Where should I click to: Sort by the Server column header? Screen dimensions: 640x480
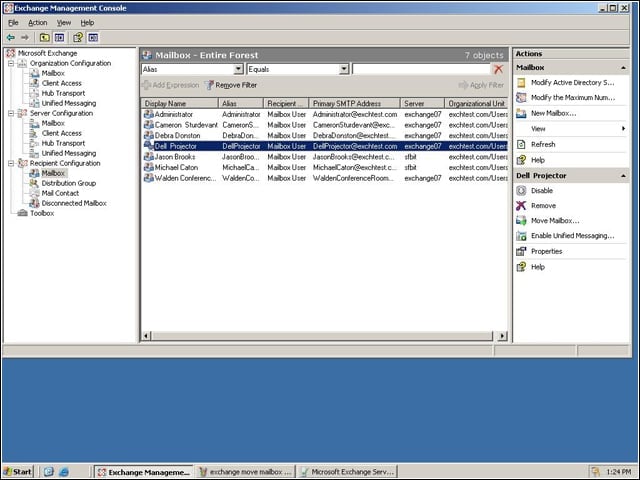422,104
